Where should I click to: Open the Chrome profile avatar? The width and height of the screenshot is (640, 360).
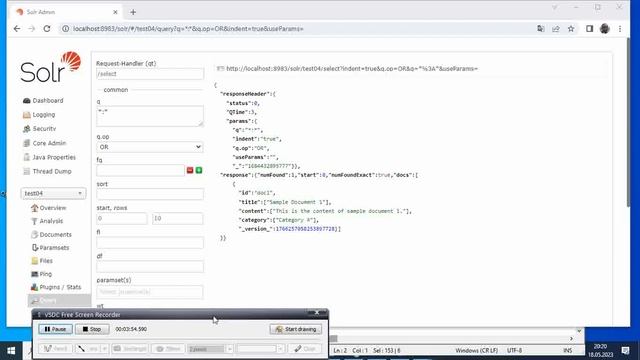(x=604, y=29)
